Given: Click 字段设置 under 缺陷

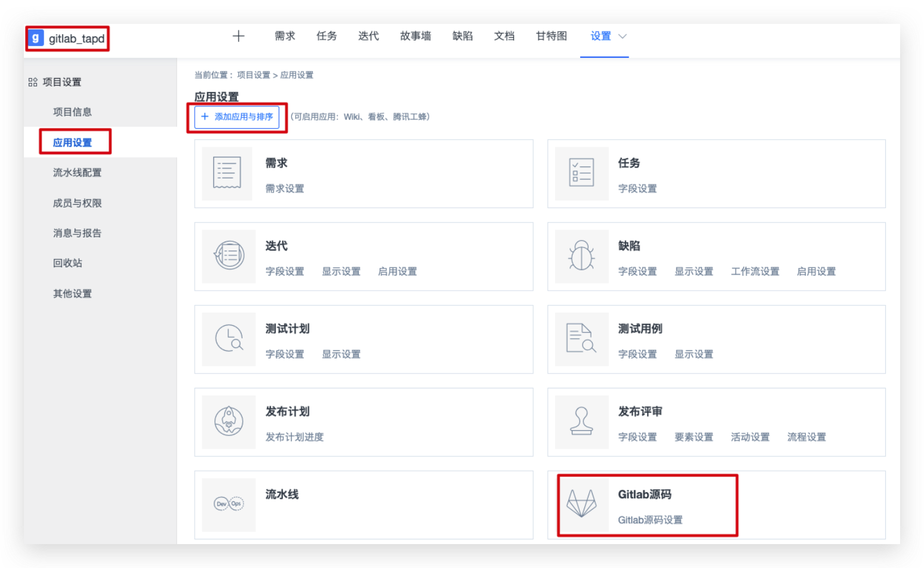Looking at the screenshot, I should (x=637, y=271).
